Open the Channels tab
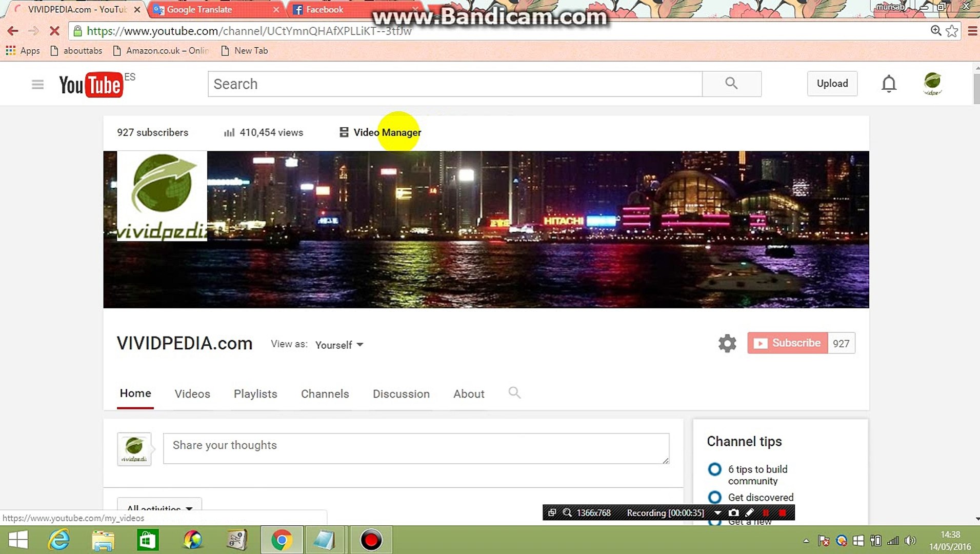 click(325, 394)
